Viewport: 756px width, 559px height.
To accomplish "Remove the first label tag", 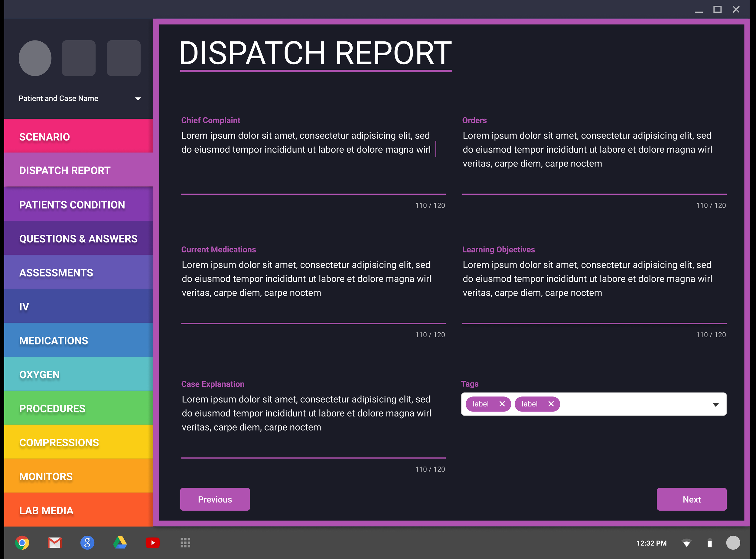I will [x=502, y=404].
